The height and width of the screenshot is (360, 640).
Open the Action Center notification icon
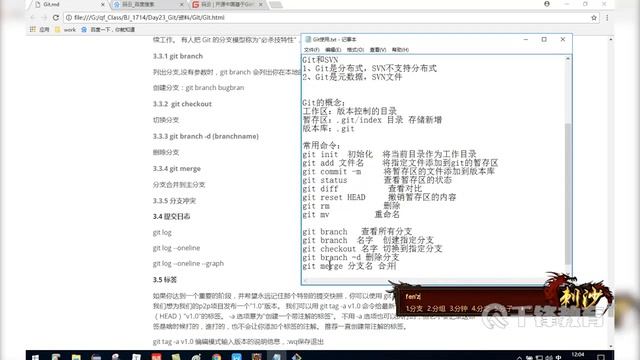(600, 357)
